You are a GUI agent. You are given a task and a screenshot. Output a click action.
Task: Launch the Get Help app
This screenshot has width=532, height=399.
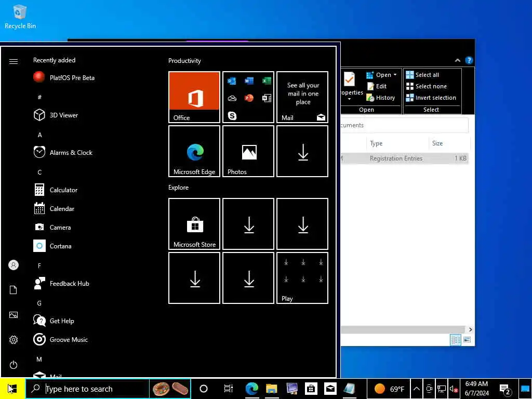point(54,321)
